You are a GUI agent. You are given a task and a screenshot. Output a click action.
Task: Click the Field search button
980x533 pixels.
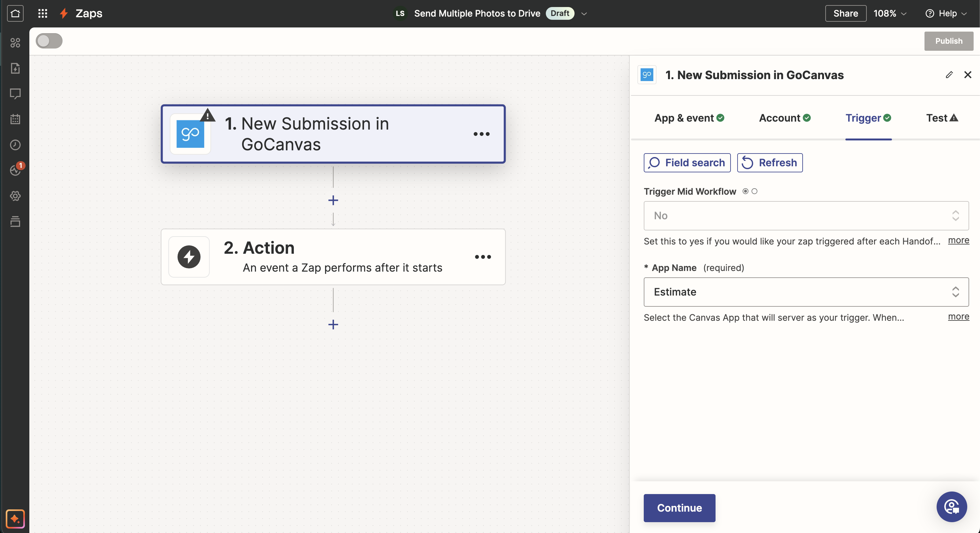(x=687, y=162)
